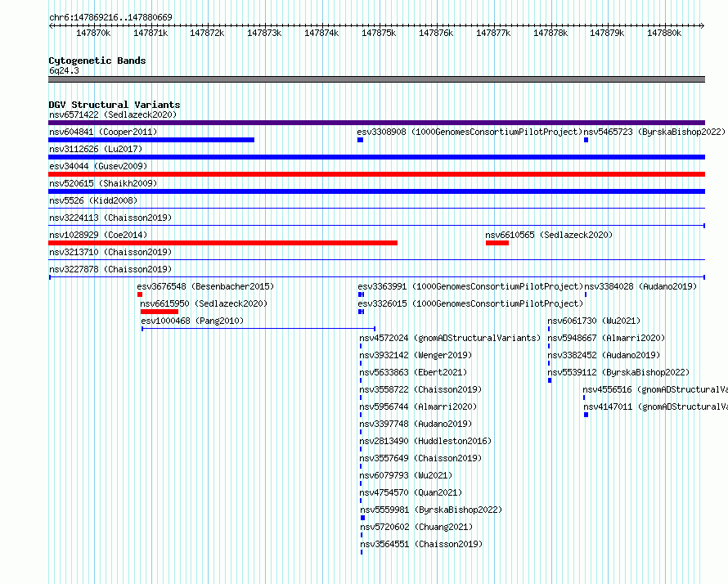Open esv3363991 1000GenomesConsortiumPilotProject label
The image size is (728, 584).
click(x=470, y=286)
